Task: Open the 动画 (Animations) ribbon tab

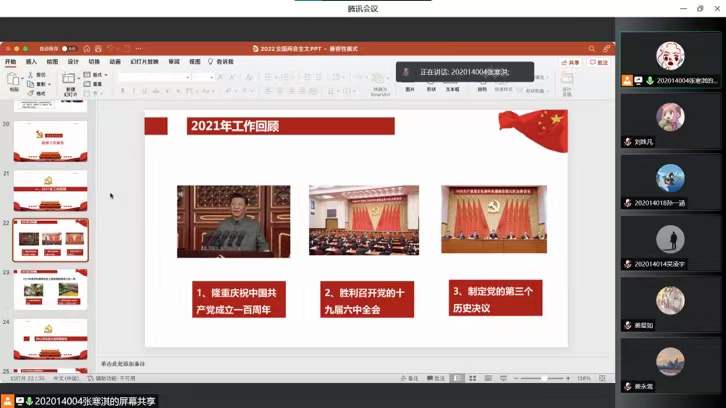Action: pos(115,62)
